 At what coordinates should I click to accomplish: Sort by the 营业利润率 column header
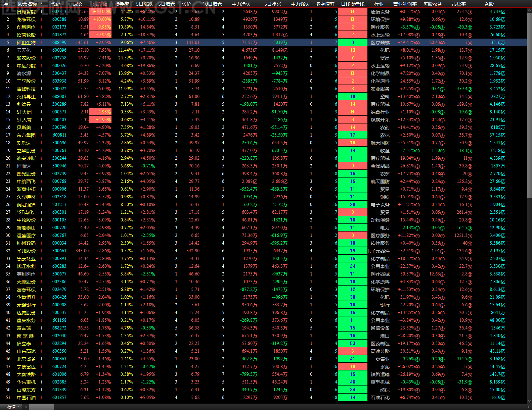(405, 4)
